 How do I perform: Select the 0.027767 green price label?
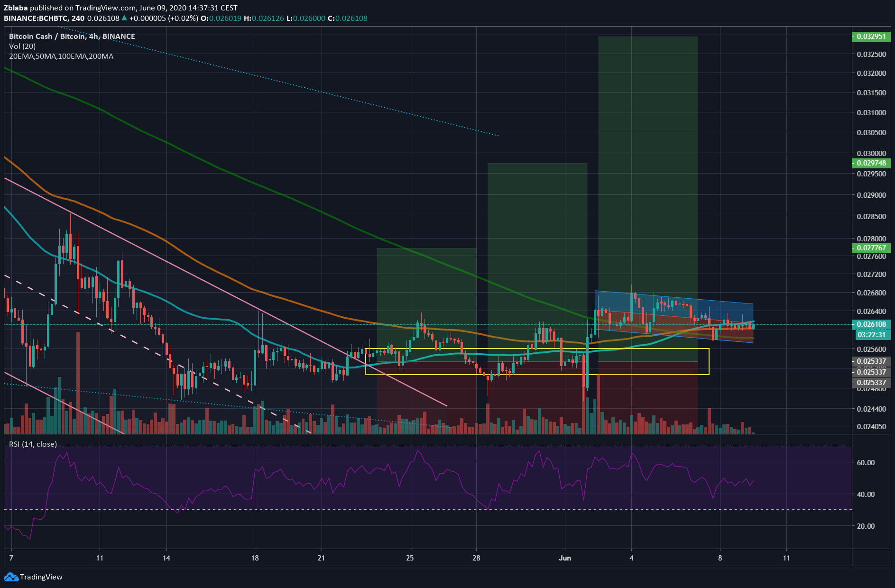[872, 248]
